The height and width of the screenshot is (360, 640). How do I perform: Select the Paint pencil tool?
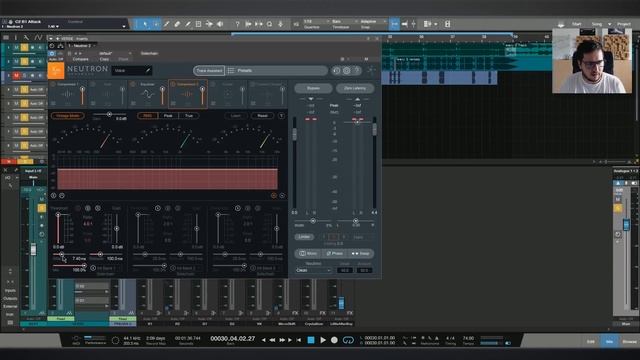[188, 24]
